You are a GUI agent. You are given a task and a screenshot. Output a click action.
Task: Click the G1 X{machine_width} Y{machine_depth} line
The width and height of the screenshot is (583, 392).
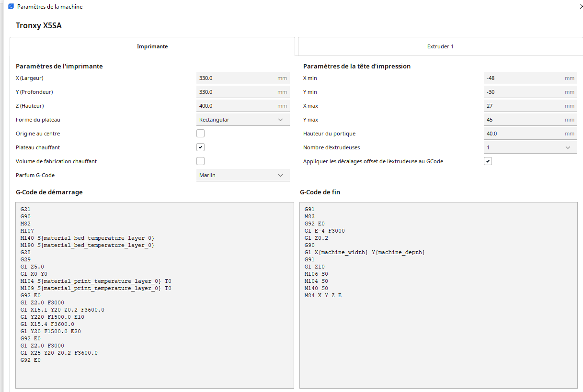[365, 252]
